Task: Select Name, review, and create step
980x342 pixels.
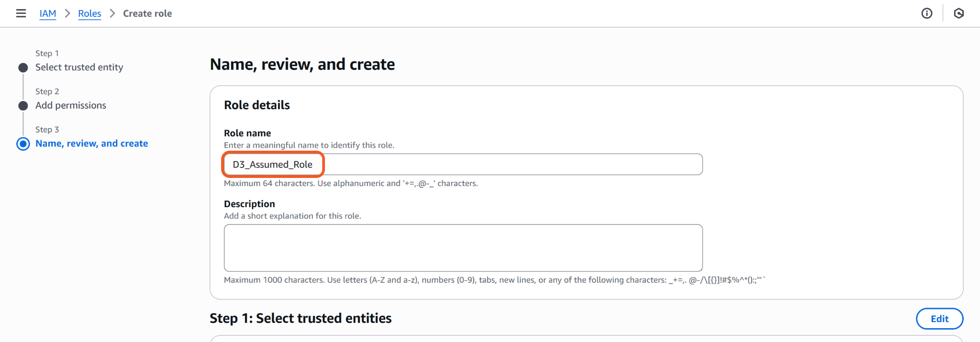Action: pyautogui.click(x=91, y=143)
